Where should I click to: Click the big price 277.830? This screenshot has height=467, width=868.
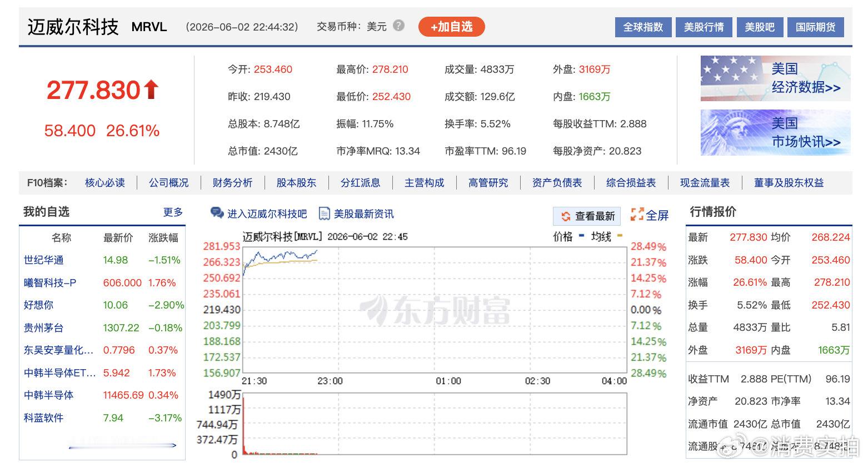click(x=93, y=90)
